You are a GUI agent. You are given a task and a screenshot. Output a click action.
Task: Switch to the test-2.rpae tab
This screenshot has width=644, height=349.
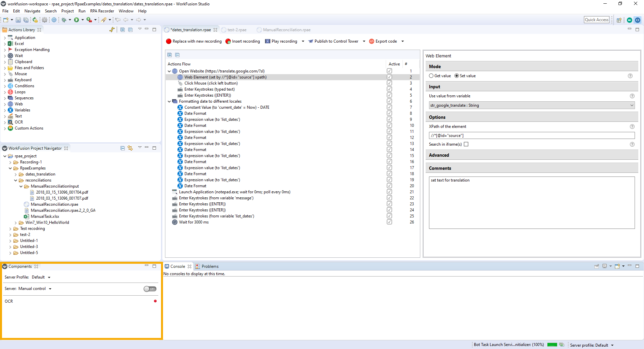(237, 30)
